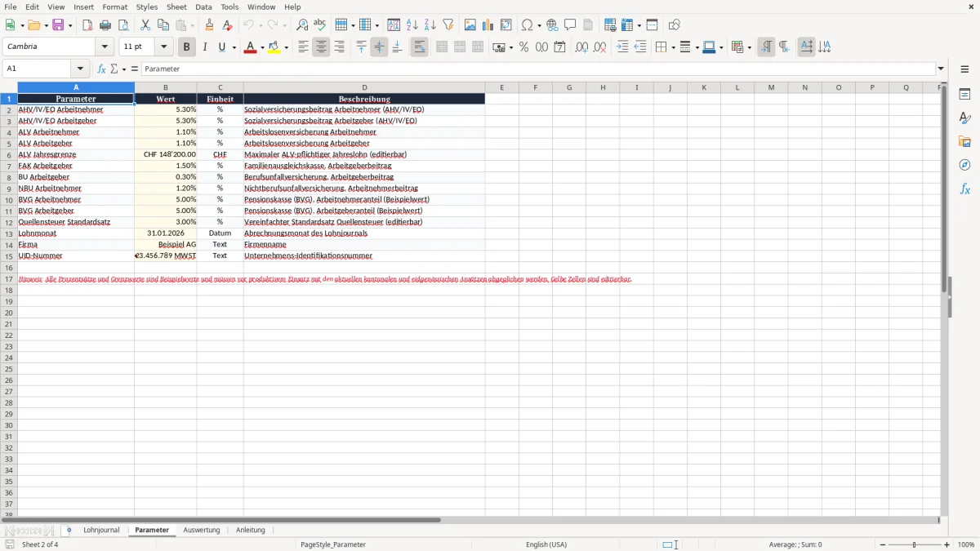Click the Clone Formatting paintbrush icon
The image size is (980, 551).
pos(209,25)
